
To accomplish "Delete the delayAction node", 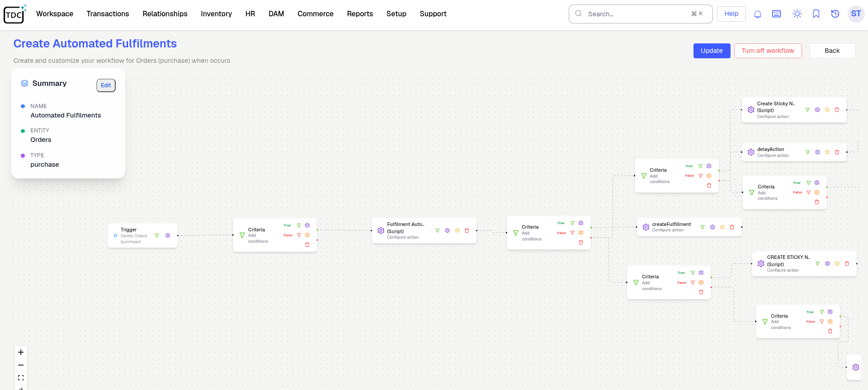I will click(x=837, y=152).
